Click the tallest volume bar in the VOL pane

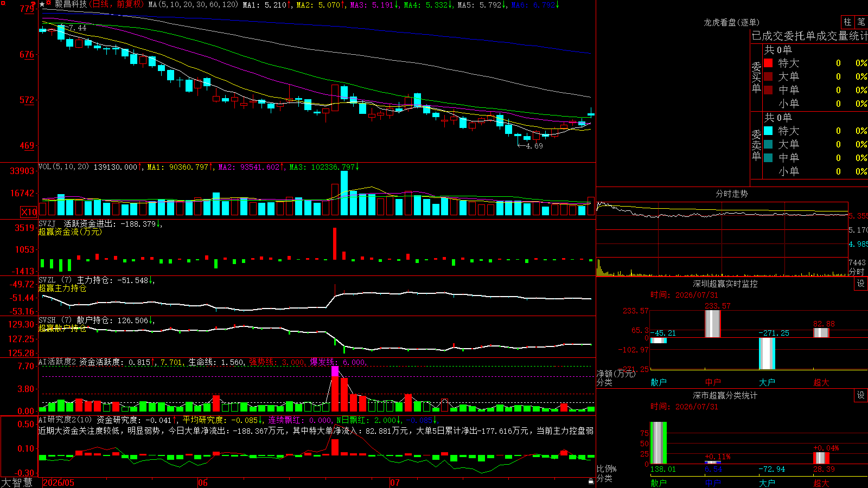point(344,194)
